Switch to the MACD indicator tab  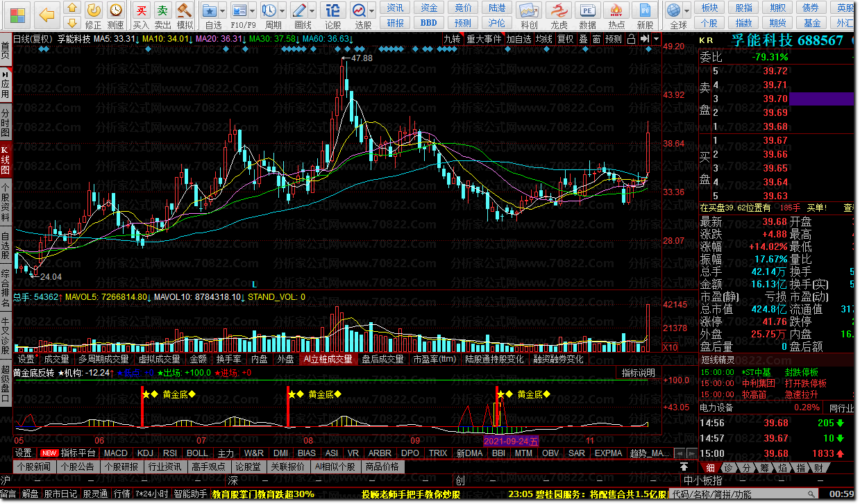(115, 453)
